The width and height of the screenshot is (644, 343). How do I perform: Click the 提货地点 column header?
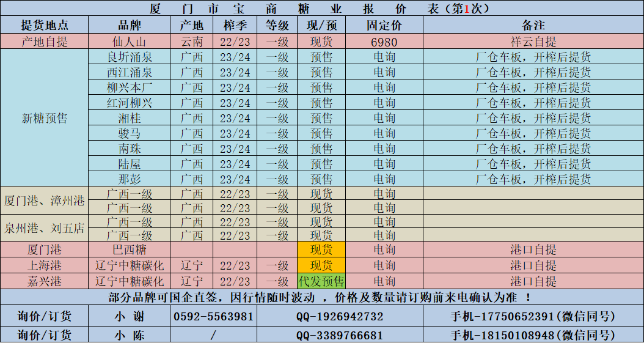tap(45, 25)
